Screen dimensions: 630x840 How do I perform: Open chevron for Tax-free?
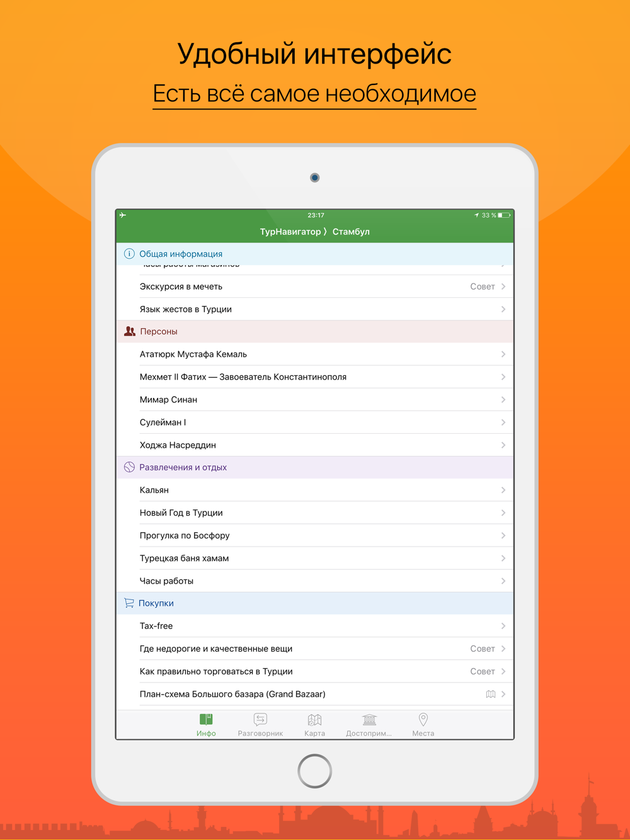point(503,626)
